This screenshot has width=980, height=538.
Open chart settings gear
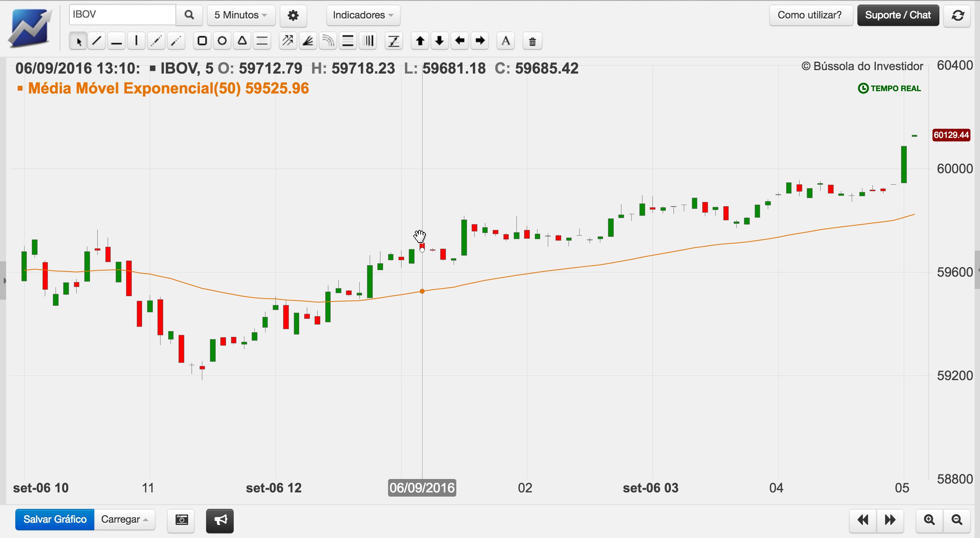pos(293,16)
